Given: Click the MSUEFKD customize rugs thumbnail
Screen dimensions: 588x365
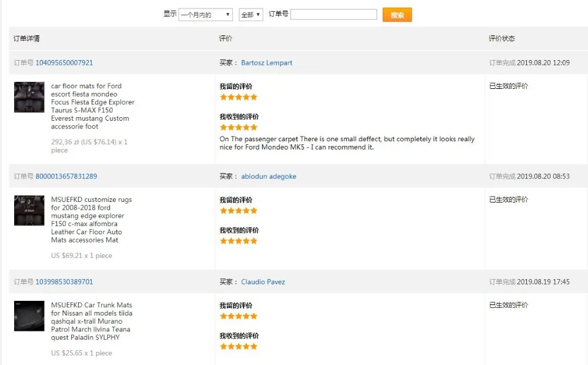Looking at the screenshot, I should click(29, 211).
